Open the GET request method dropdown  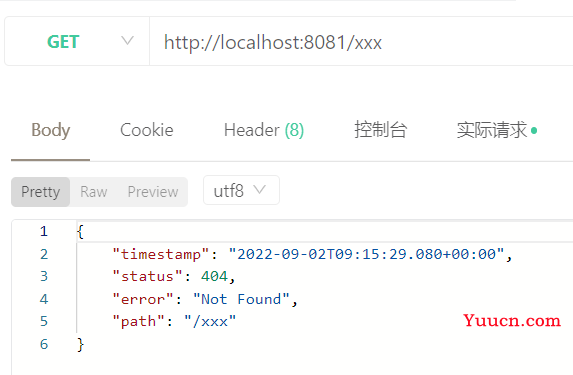[77, 41]
